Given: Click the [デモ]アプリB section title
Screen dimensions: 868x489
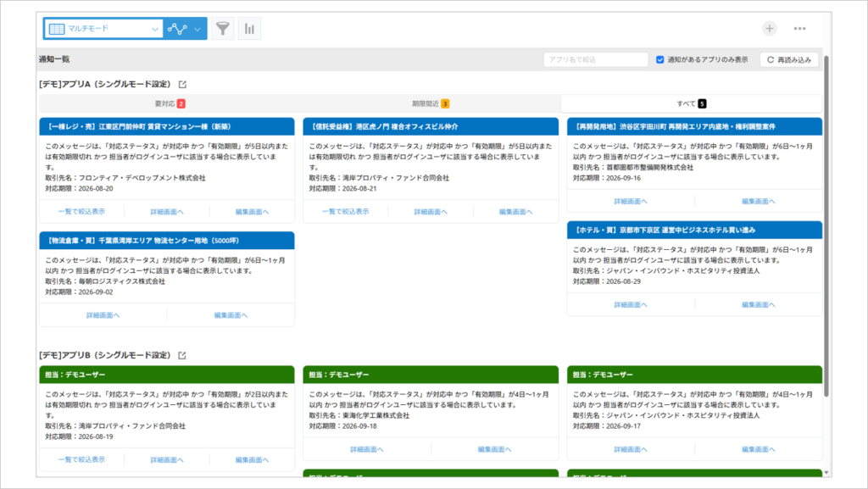Looking at the screenshot, I should 105,355.
